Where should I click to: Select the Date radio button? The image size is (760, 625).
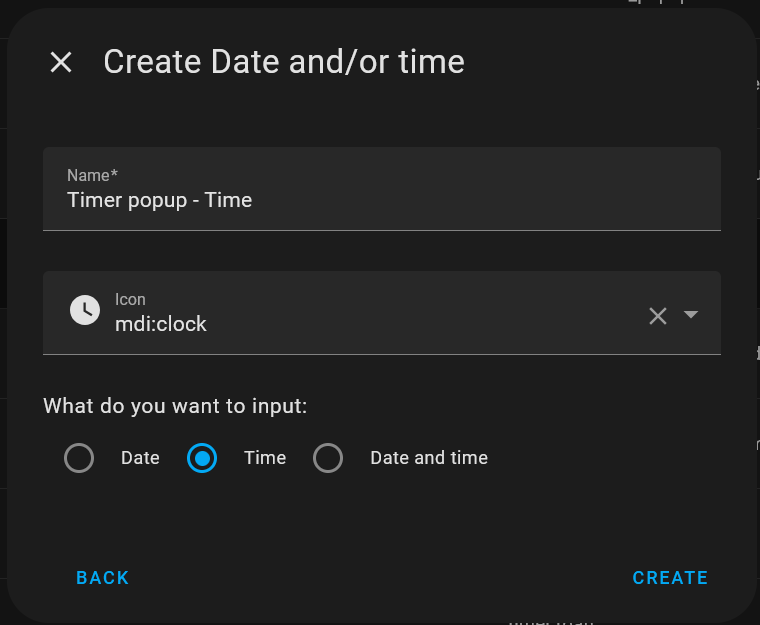coord(79,458)
